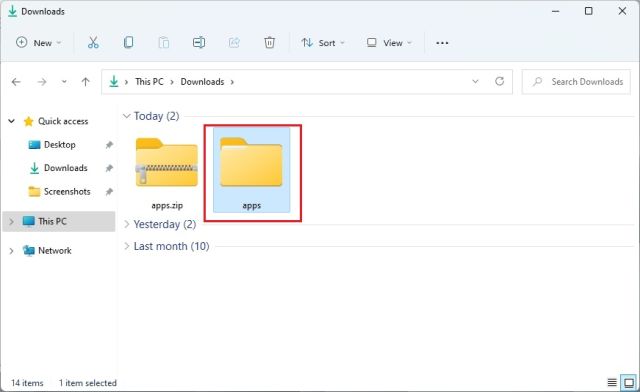Maximize the Downloads window
This screenshot has height=392, width=640.
click(589, 11)
